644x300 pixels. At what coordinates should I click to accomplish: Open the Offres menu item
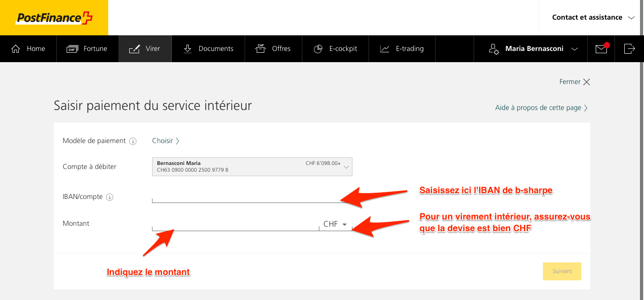[x=273, y=49]
